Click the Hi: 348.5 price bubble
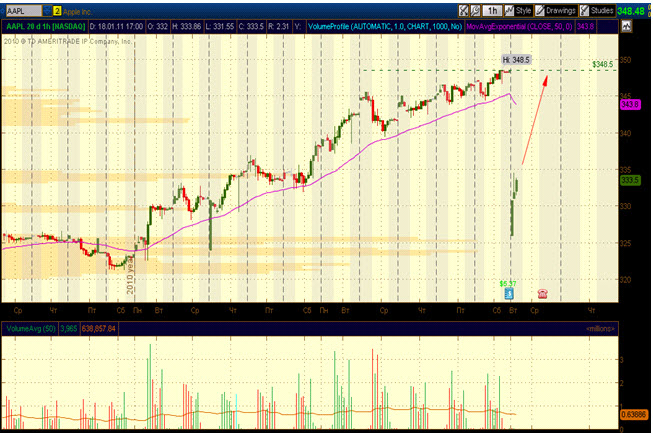Screen dimensions: 653x433 pyautogui.click(x=516, y=60)
